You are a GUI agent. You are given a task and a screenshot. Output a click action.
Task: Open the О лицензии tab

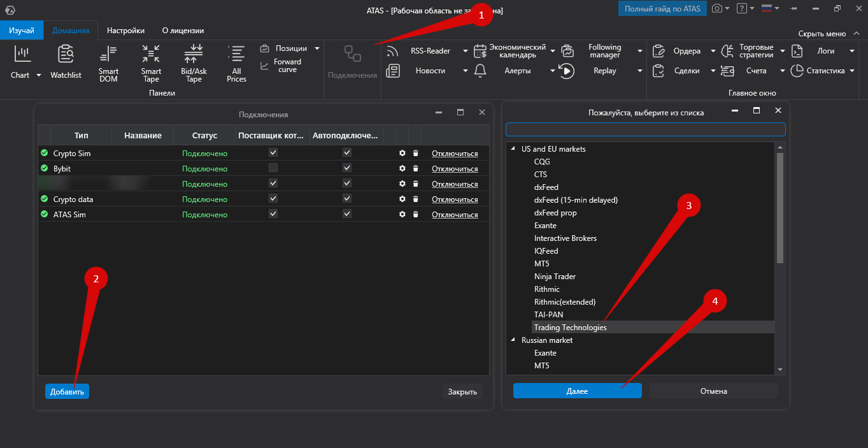click(x=183, y=31)
